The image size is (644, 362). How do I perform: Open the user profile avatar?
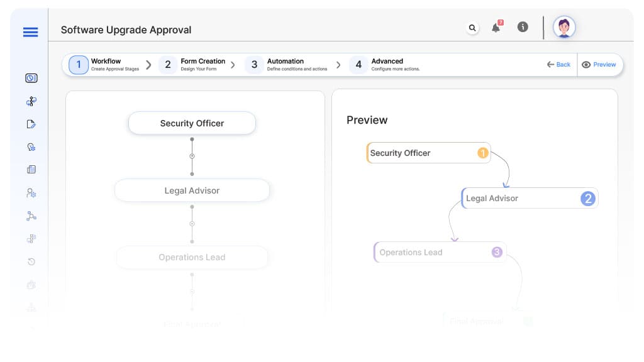coord(563,27)
